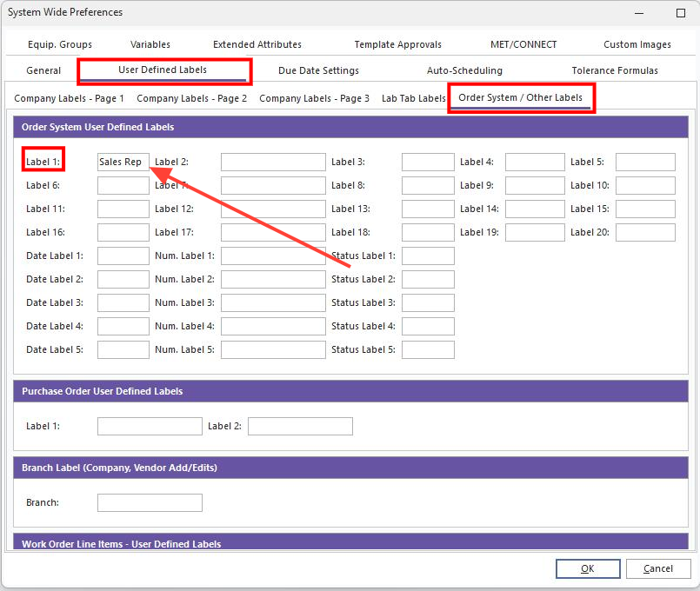
Task: Select the Extended Attributes tab
Action: 257,43
